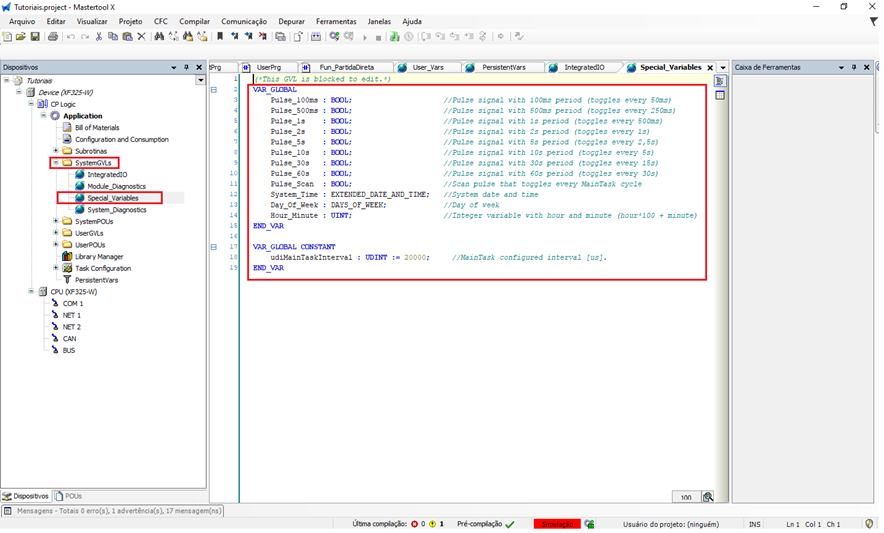Click the zoom magnifier icon below editor
Screen dimensions: 884x533
coord(708,497)
